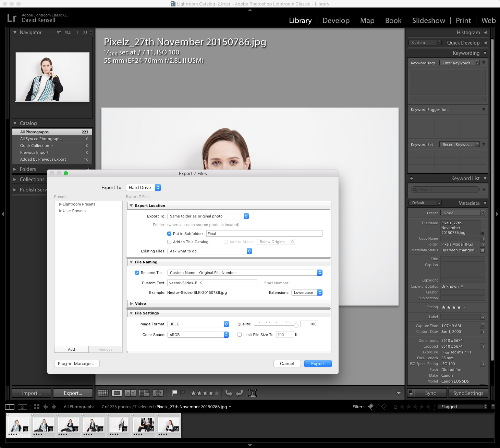Open the Plug-in Manager button
This screenshot has height=448, width=500.
[x=77, y=364]
